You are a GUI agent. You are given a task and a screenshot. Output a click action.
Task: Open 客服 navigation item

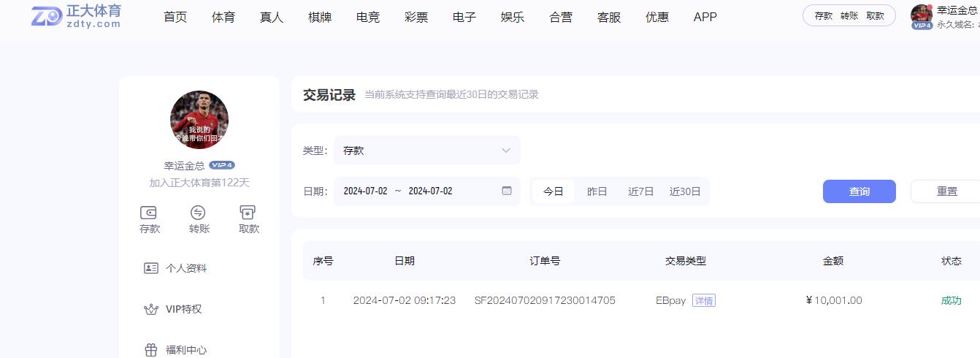pos(609,17)
